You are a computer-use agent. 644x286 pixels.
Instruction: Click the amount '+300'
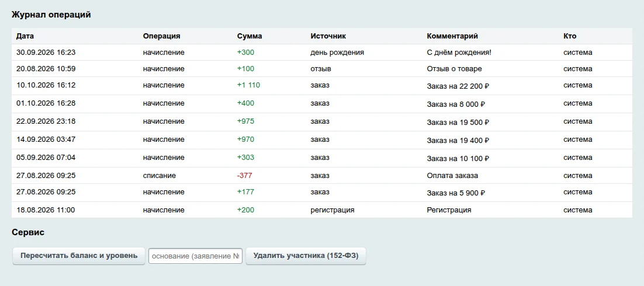coord(245,53)
